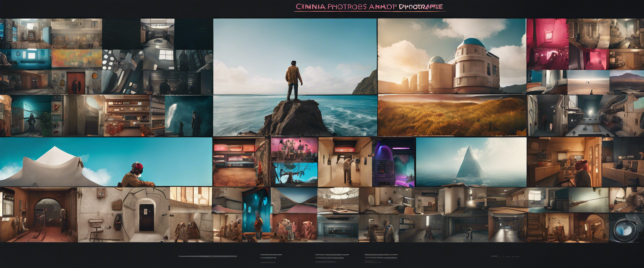Open the colorful abstract painting thumbnail
This screenshot has height=268, width=644.
pyautogui.click(x=76, y=59)
